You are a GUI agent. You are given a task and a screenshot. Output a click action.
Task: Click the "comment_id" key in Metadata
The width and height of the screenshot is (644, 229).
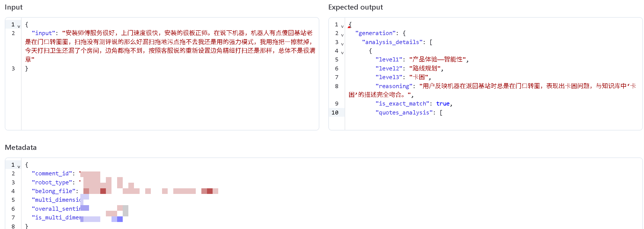pos(52,173)
